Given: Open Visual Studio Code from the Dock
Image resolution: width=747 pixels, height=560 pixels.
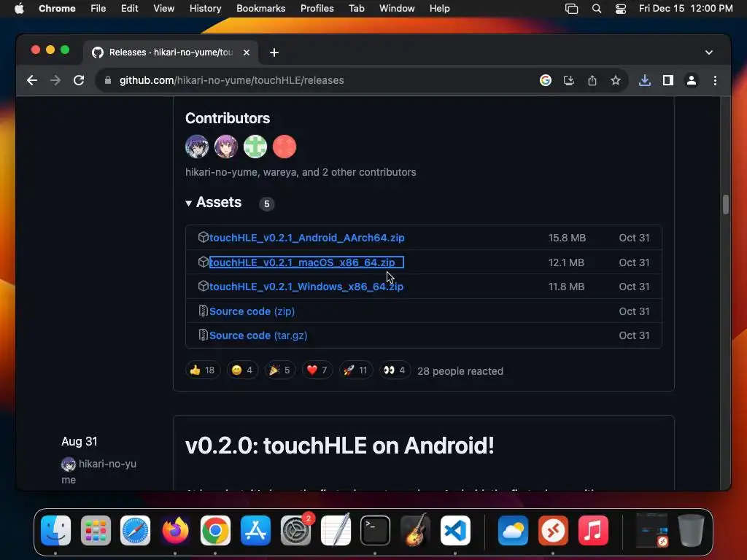Looking at the screenshot, I should (455, 530).
